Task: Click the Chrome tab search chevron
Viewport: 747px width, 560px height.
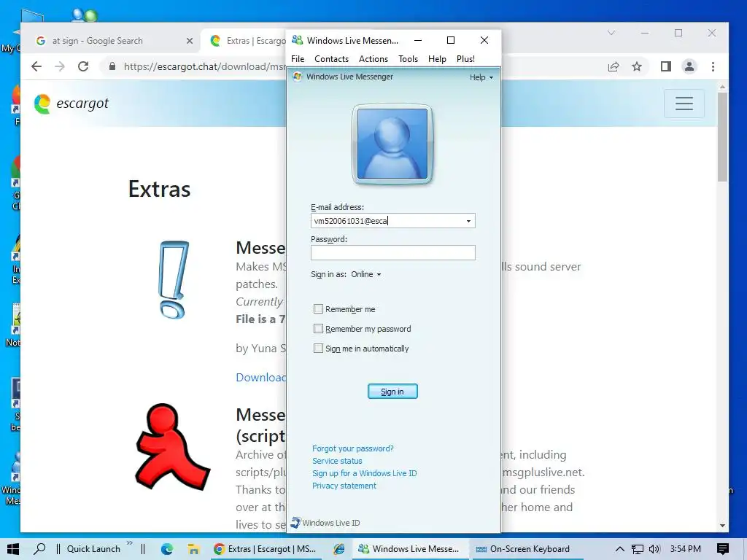Action: (611, 33)
